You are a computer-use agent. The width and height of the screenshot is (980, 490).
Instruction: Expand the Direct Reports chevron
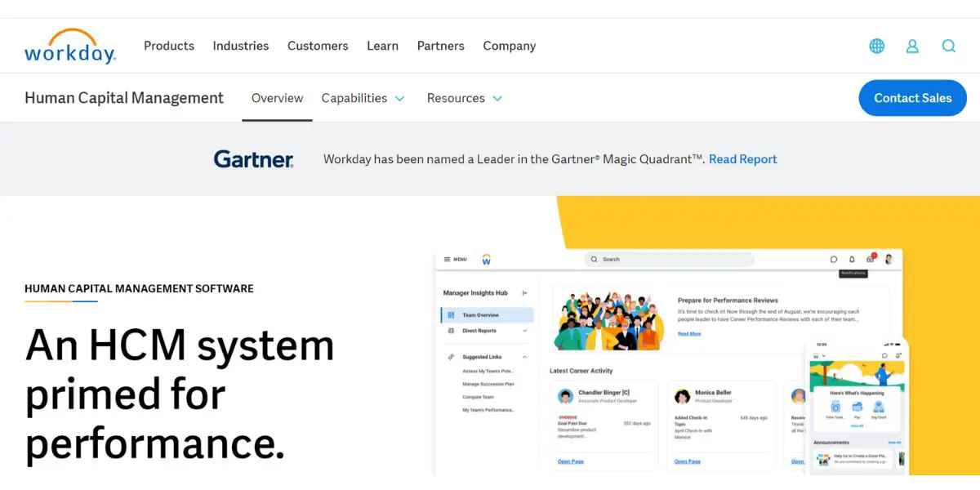pos(524,331)
